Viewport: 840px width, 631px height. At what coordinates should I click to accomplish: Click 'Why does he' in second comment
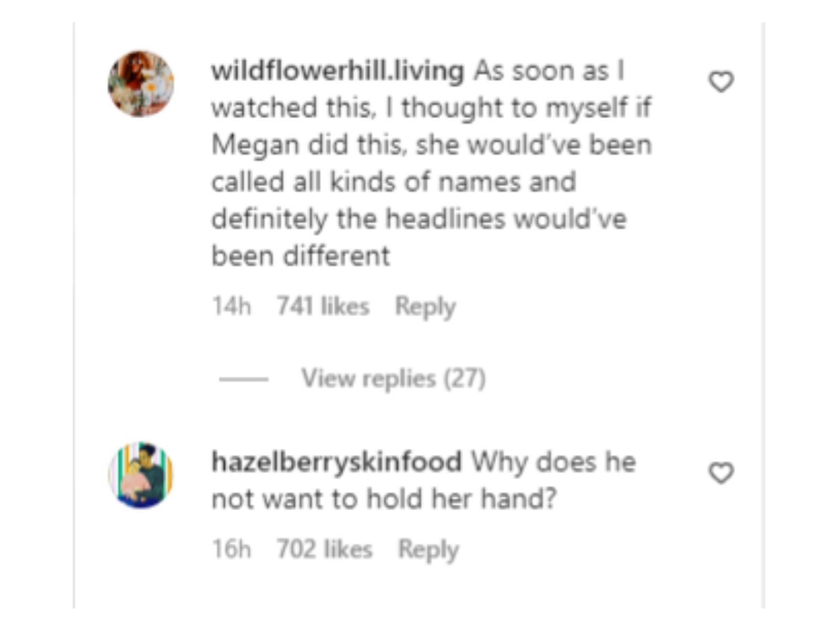[553, 462]
